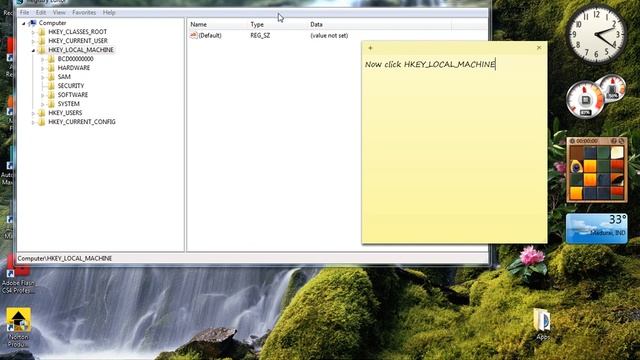Select SECURITY key label

(71, 86)
